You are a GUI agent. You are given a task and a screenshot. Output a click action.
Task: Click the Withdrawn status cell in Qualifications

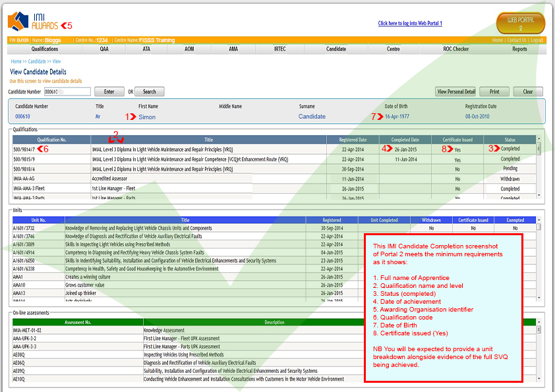point(510,179)
